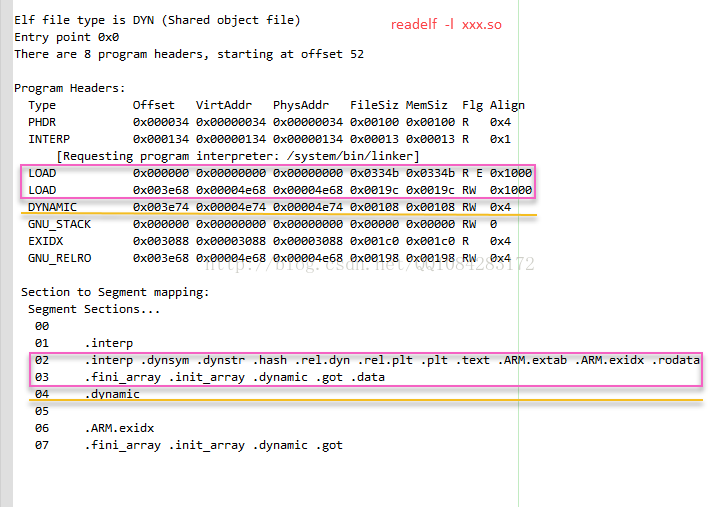Click '.fini_array' in segment 03

pos(123,377)
